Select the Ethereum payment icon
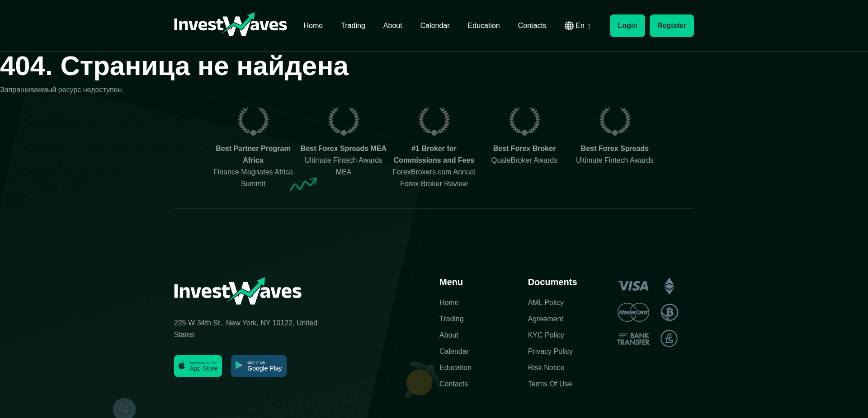This screenshot has width=868, height=418. [x=669, y=286]
